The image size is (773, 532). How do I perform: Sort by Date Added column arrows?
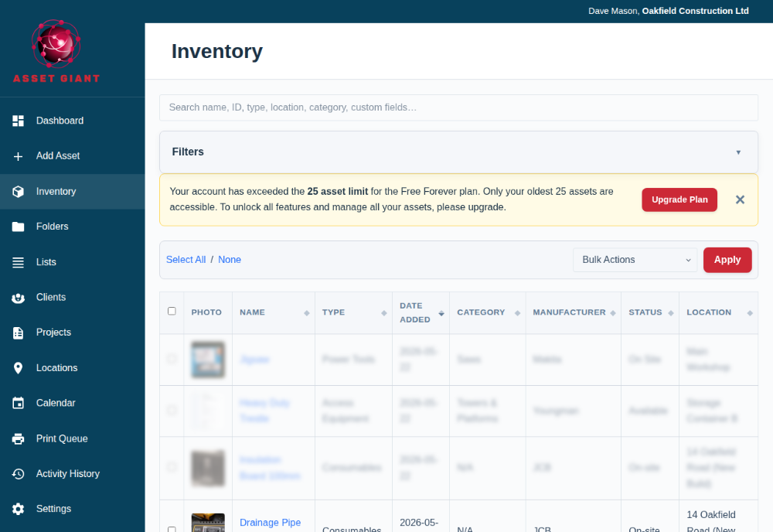point(441,313)
